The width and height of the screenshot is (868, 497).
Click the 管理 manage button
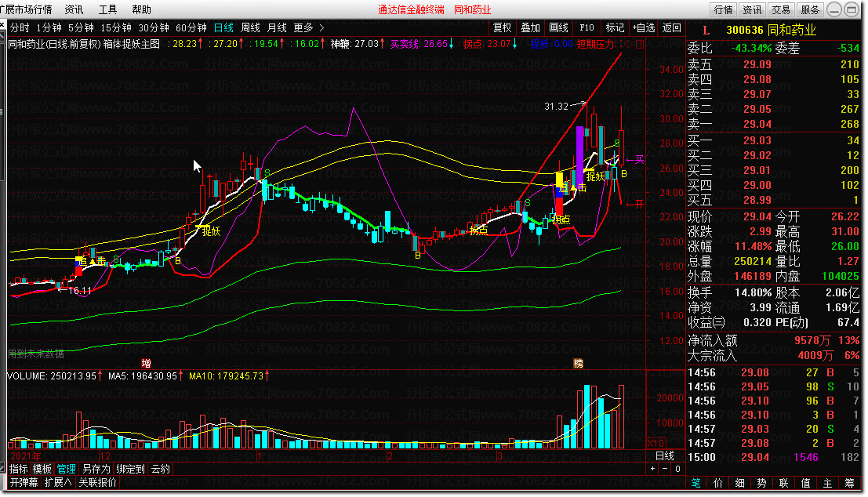(x=67, y=469)
